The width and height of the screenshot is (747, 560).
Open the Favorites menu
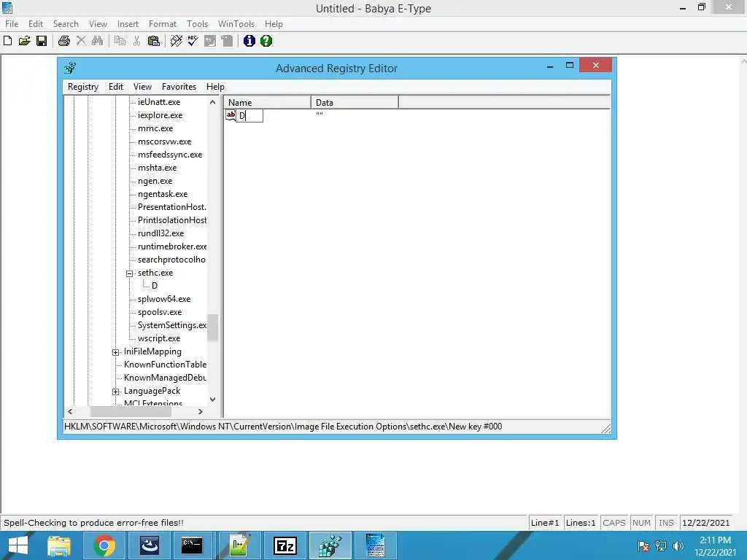[179, 87]
